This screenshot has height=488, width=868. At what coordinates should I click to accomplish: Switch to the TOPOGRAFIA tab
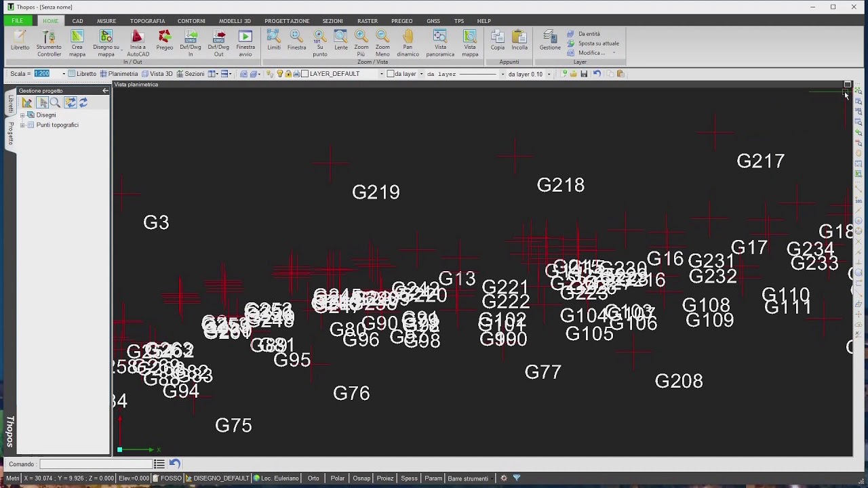tap(147, 21)
